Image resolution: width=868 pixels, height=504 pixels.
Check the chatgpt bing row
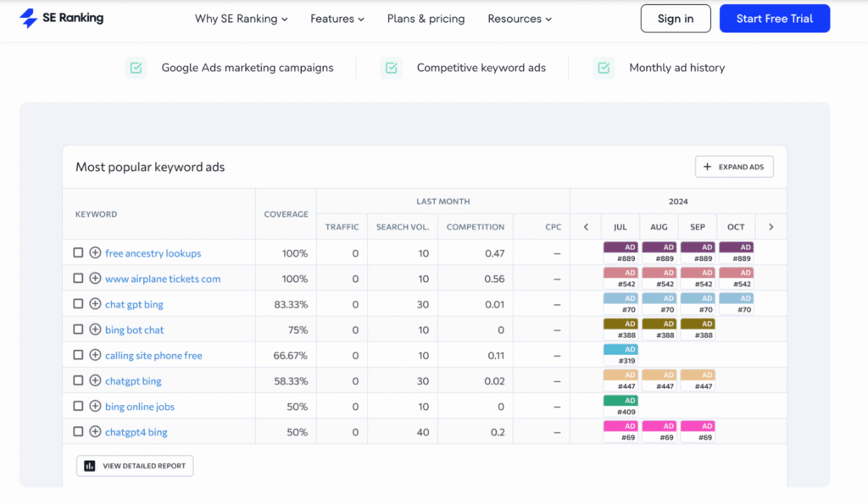[x=78, y=380]
